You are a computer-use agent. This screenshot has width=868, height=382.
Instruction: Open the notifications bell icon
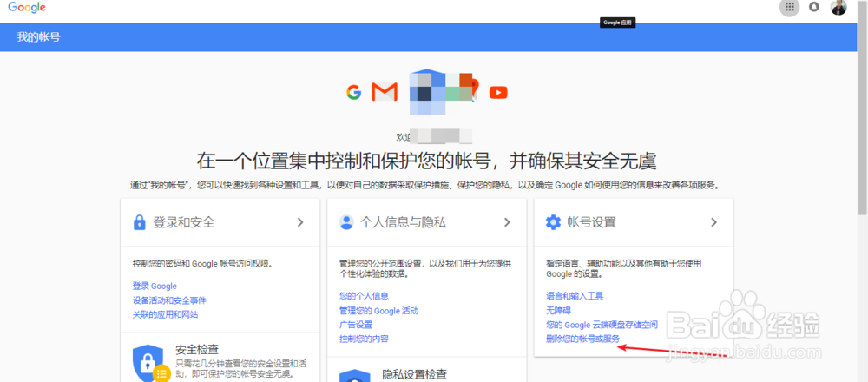814,7
